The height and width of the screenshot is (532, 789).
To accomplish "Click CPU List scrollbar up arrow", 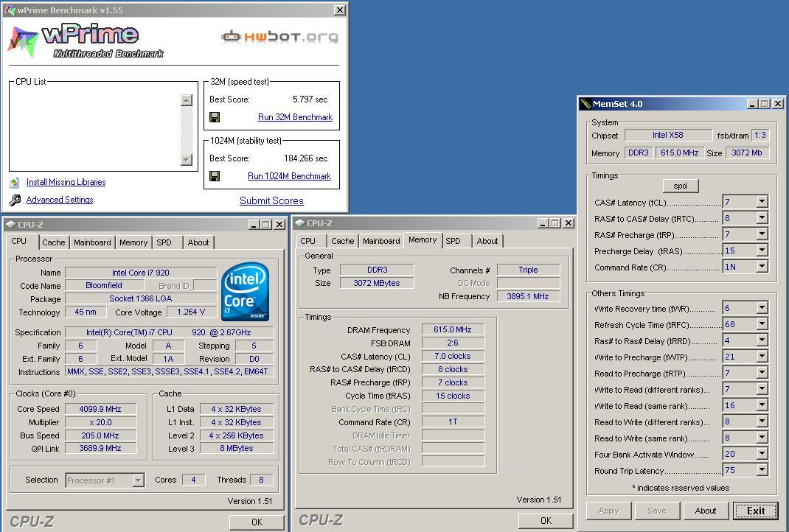I will [186, 100].
